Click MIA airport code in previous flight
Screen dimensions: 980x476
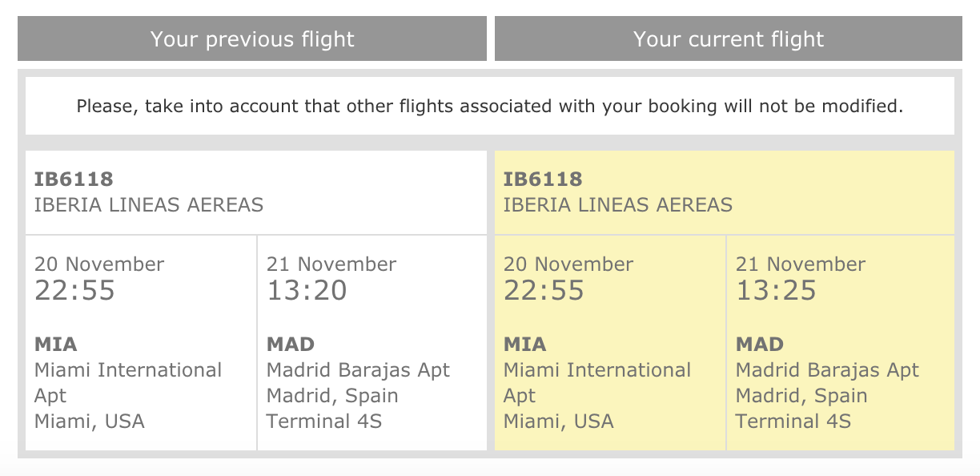(56, 345)
